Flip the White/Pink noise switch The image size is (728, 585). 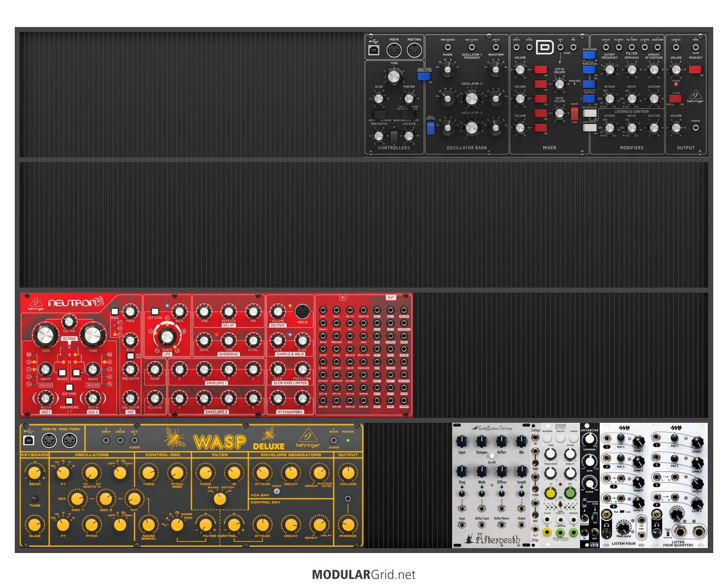[x=574, y=114]
